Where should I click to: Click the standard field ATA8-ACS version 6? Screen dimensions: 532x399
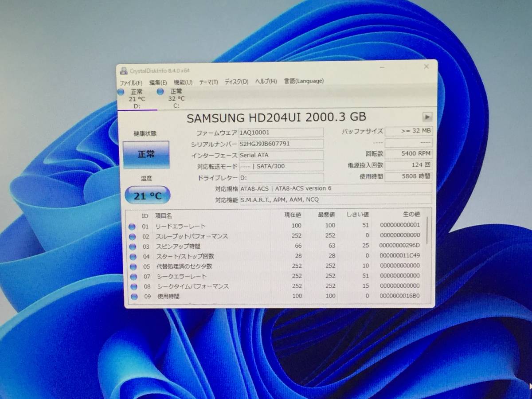point(336,189)
